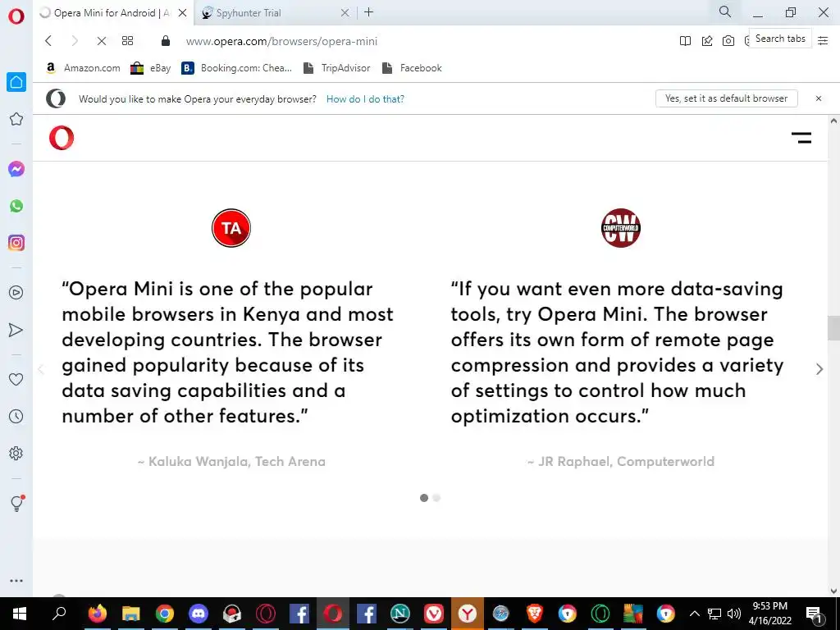Stop loading the current page
840x630 pixels.
[x=101, y=41]
